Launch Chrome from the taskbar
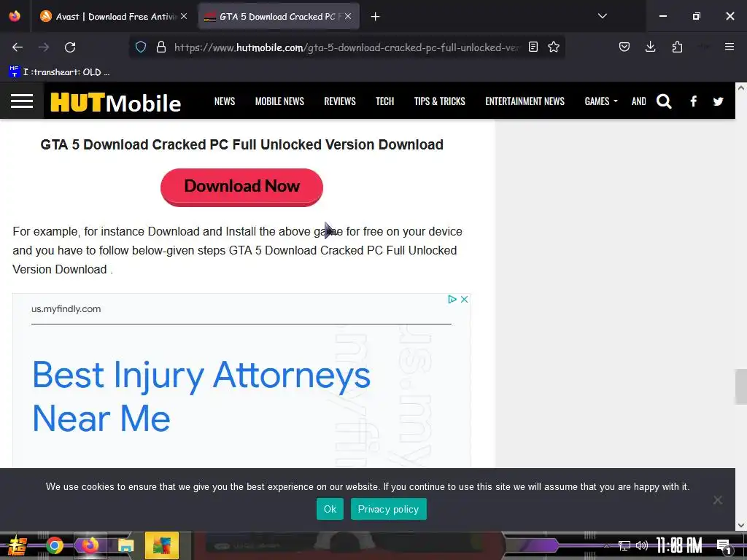The height and width of the screenshot is (560, 747). [54, 545]
